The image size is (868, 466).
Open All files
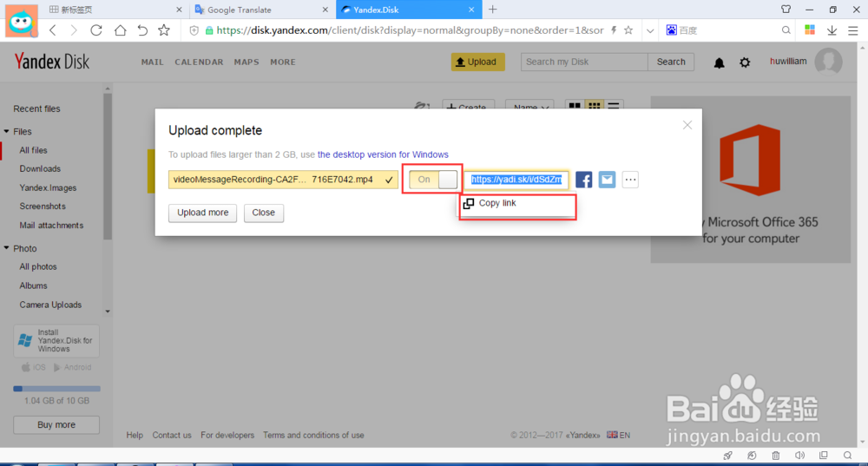click(33, 150)
